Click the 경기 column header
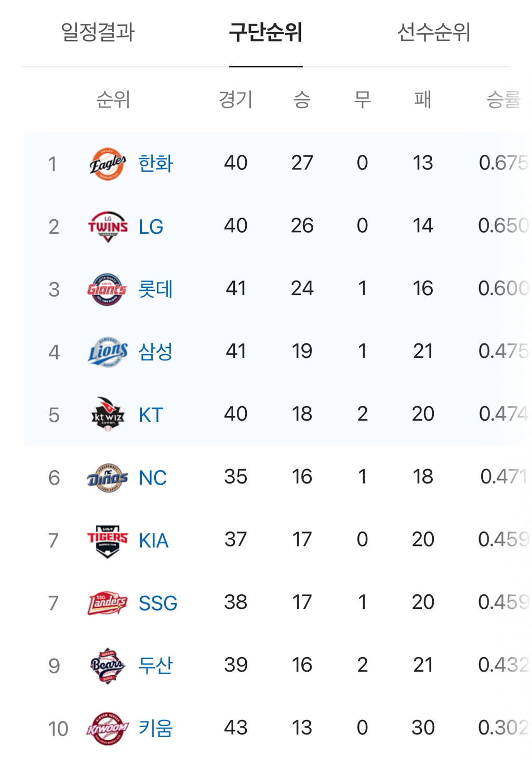The image size is (532, 774). [235, 99]
